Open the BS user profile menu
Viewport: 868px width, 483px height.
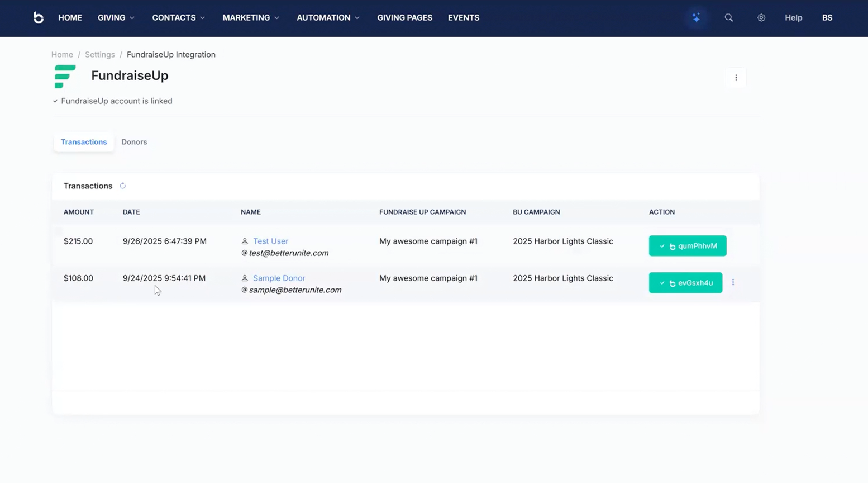coord(827,18)
